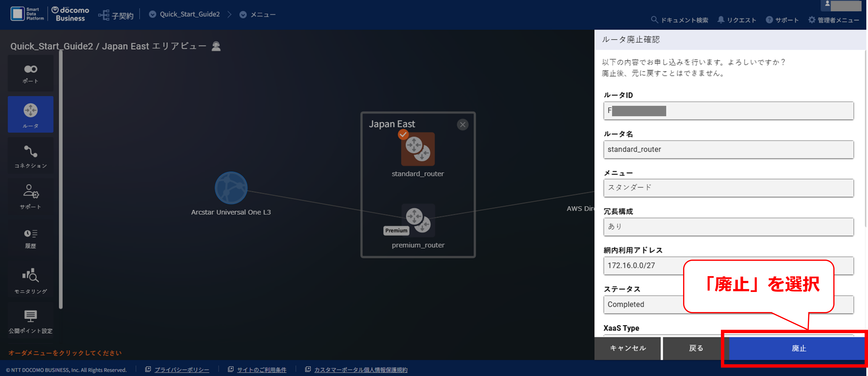Click the standard_router label
Screen dimensions: 868x376
(x=417, y=173)
